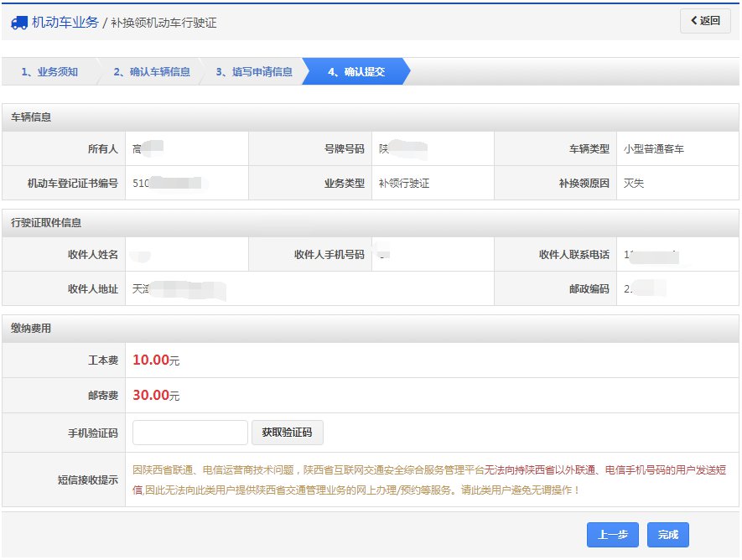This screenshot has width=742, height=560.
Task: Click the truck icon beside 机动车业务
Action: pos(18,23)
